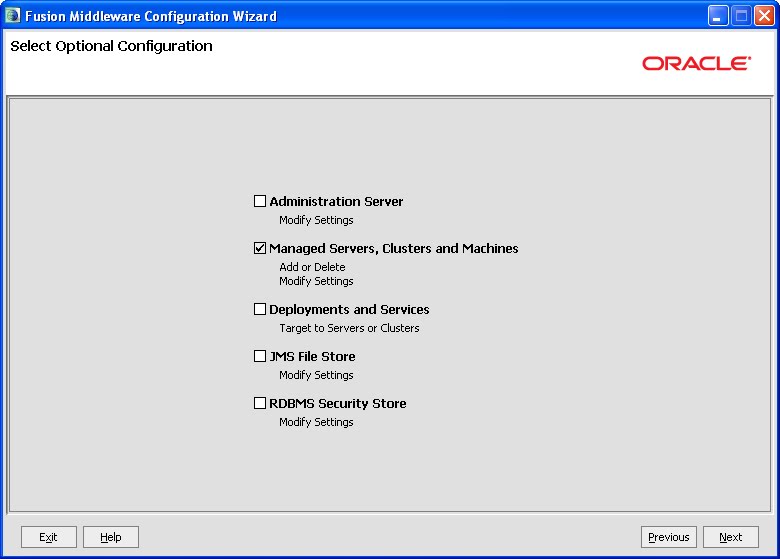Proceed with the Next button
The image size is (780, 559).
click(731, 537)
